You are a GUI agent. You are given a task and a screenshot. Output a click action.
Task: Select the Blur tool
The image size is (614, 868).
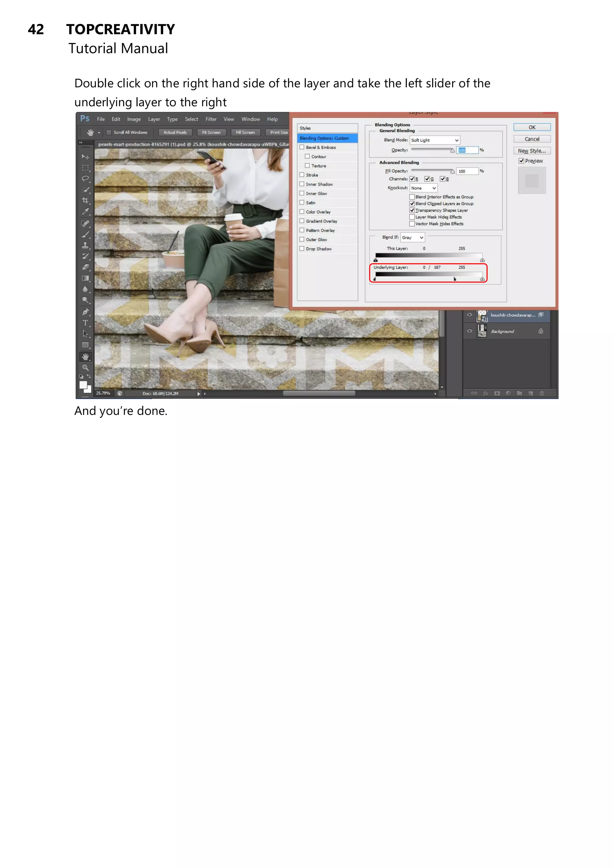85,289
